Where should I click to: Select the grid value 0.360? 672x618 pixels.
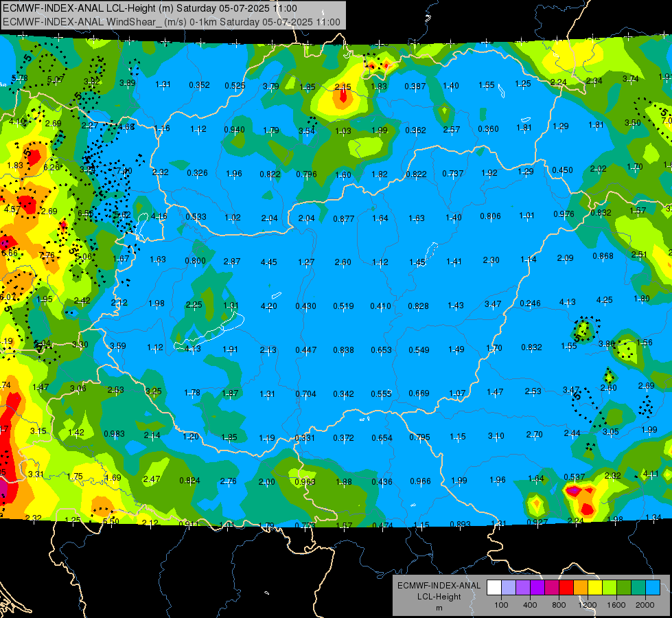tap(488, 128)
